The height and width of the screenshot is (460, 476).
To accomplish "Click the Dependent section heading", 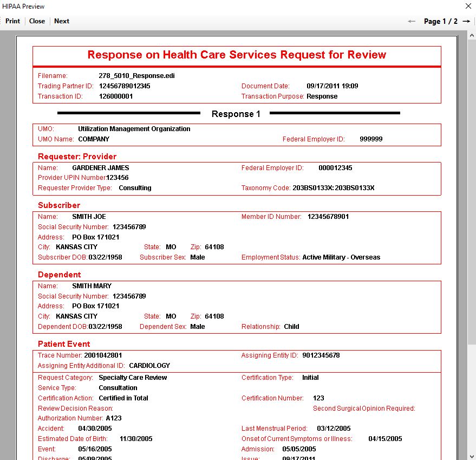I will point(59,275).
